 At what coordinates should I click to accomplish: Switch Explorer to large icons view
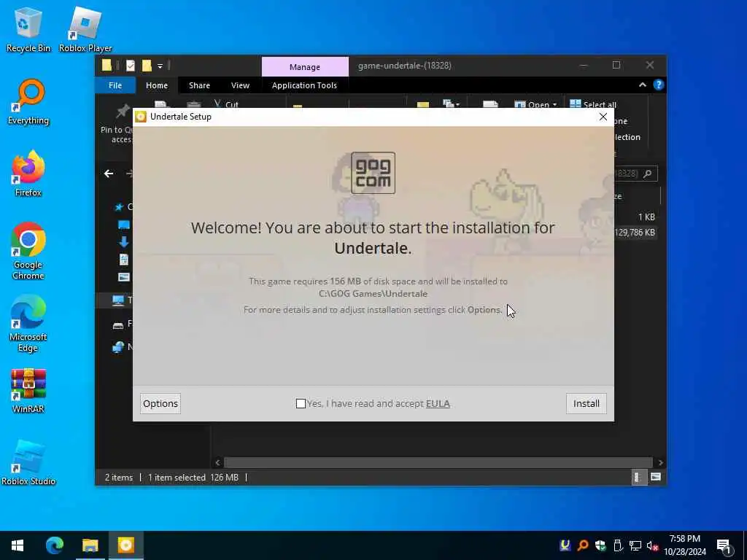[656, 477]
